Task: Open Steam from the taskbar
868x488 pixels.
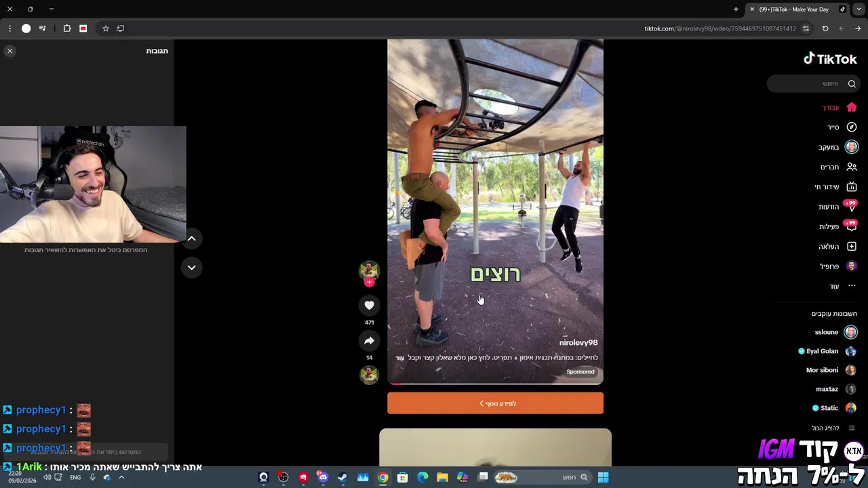Action: pos(342,477)
